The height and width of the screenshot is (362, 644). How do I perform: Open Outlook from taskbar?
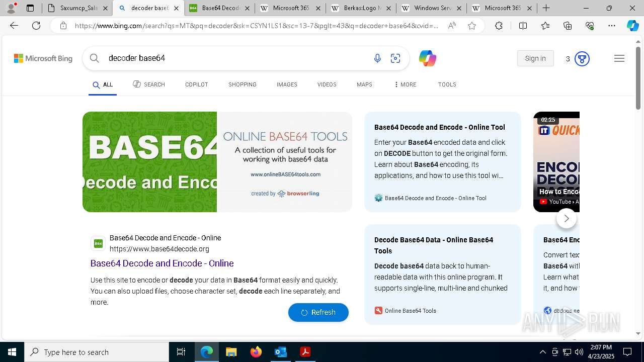[x=280, y=352]
